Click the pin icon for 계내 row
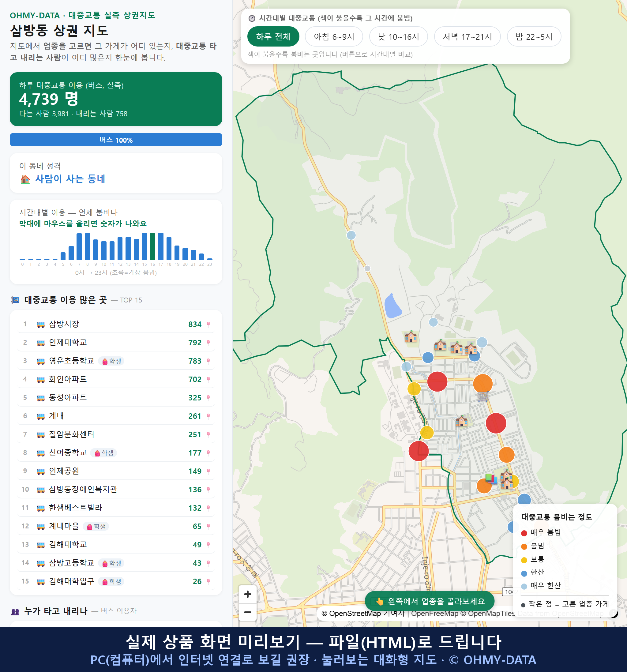 [208, 416]
